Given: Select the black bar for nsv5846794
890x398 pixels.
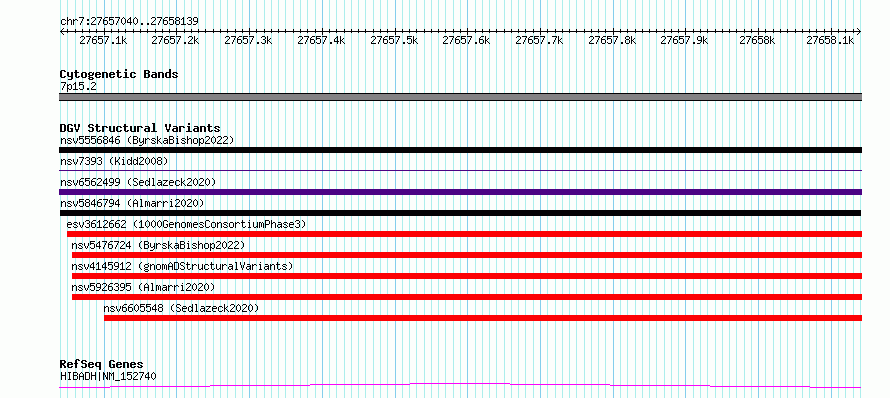Looking at the screenshot, I should [x=460, y=213].
